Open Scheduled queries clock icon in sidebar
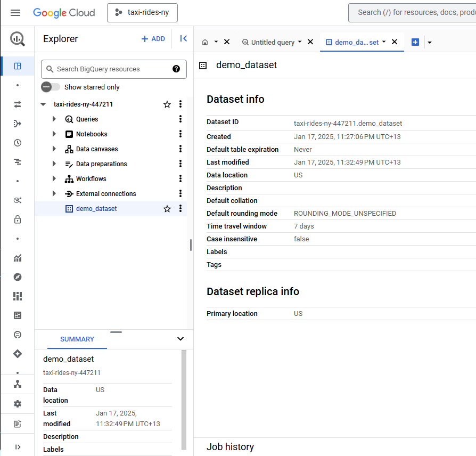Viewport: 476px width, 456px height. click(x=18, y=143)
